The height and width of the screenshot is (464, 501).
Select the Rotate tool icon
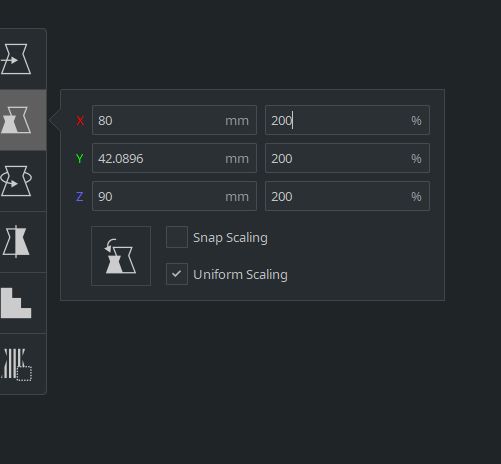coord(17,181)
